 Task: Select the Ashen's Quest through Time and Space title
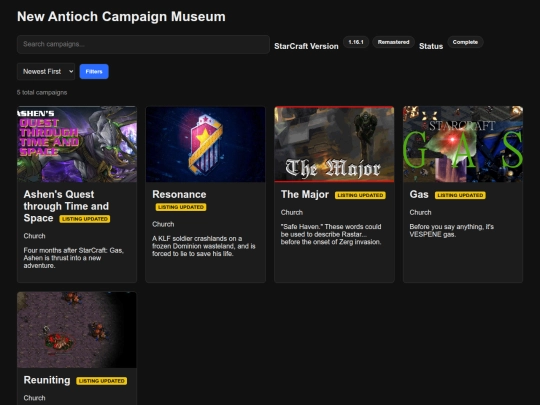[66, 206]
